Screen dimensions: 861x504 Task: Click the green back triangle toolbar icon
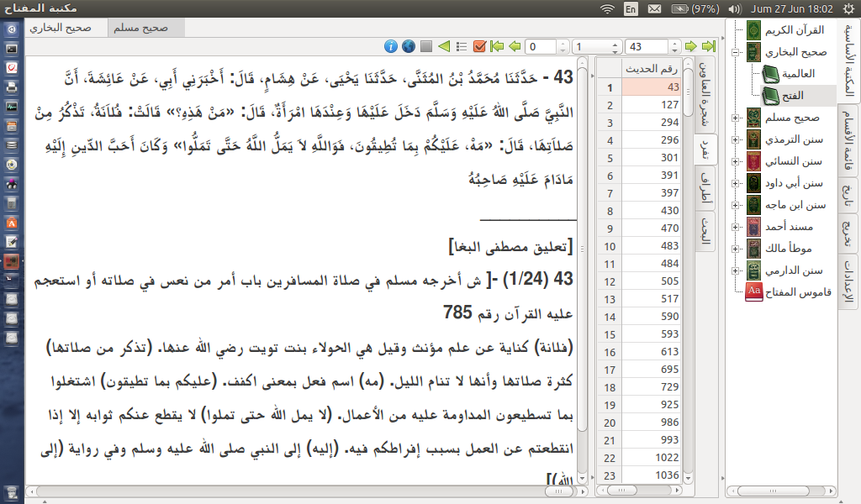[444, 46]
